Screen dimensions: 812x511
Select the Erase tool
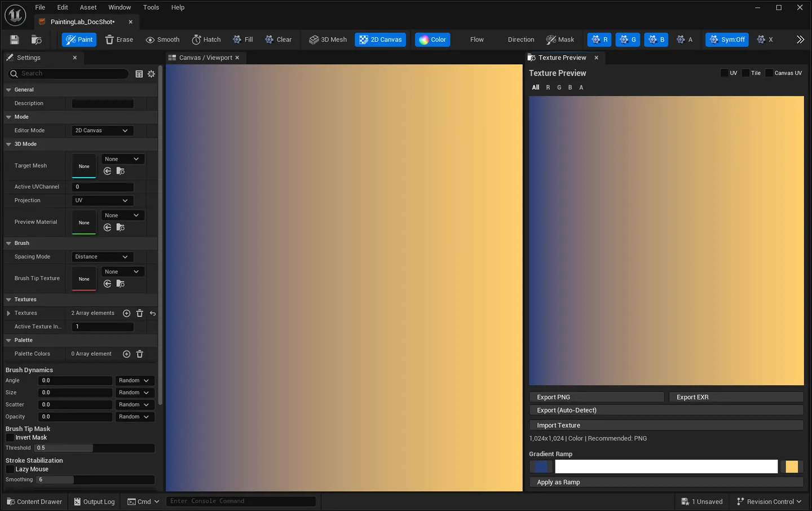point(119,39)
